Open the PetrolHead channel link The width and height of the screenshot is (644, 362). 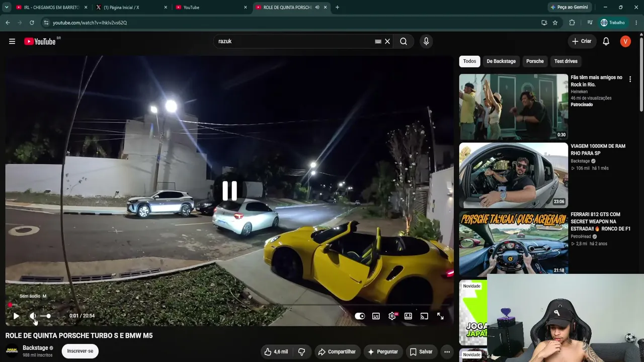click(581, 236)
